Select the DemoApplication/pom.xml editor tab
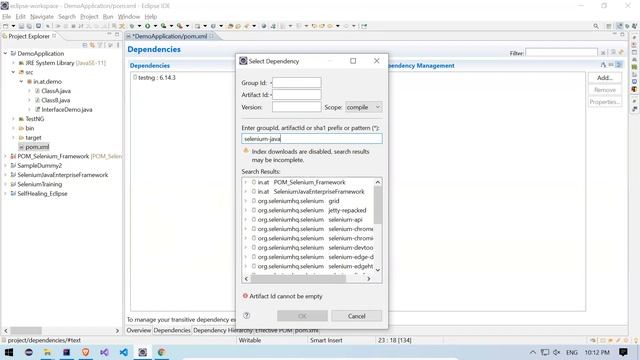This screenshot has height=360, width=640. tap(170, 36)
